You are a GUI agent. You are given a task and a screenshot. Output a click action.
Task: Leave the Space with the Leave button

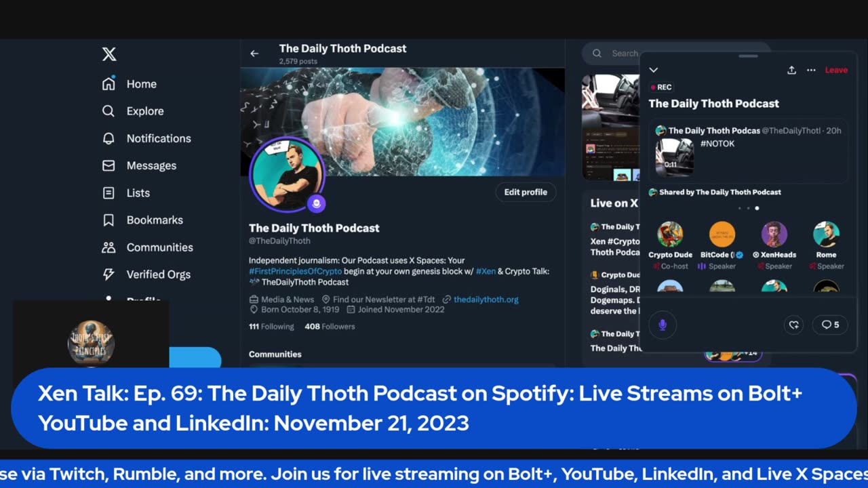click(836, 70)
